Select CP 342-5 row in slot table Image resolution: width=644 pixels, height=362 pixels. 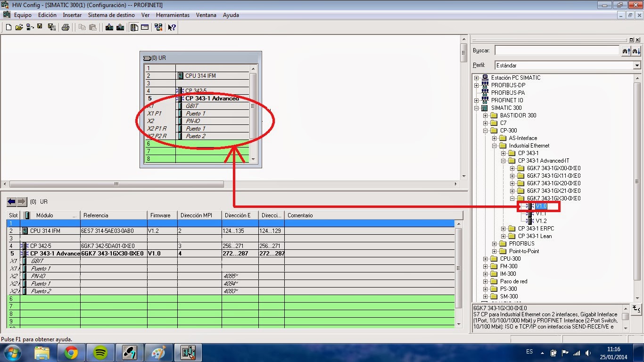[231, 246]
